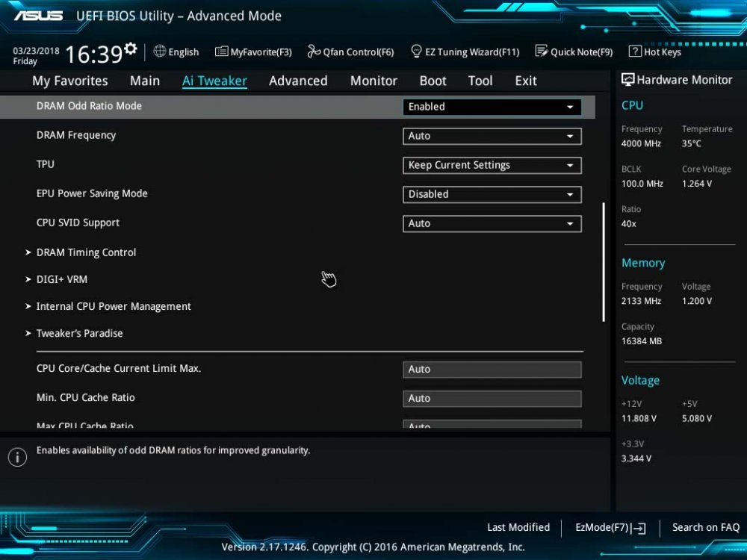
Task: Click Qfan Control(F6) label
Action: 359,52
